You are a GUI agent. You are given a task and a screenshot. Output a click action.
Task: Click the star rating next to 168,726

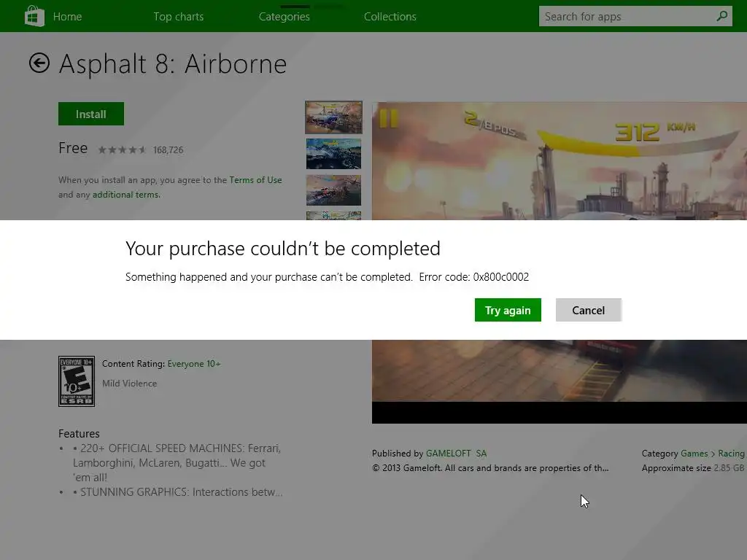(122, 150)
